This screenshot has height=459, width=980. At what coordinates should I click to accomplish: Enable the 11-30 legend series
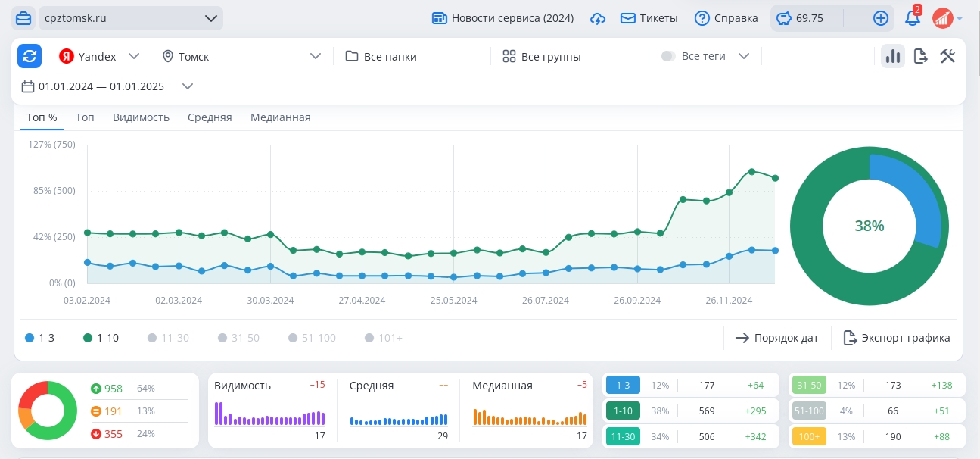(168, 338)
